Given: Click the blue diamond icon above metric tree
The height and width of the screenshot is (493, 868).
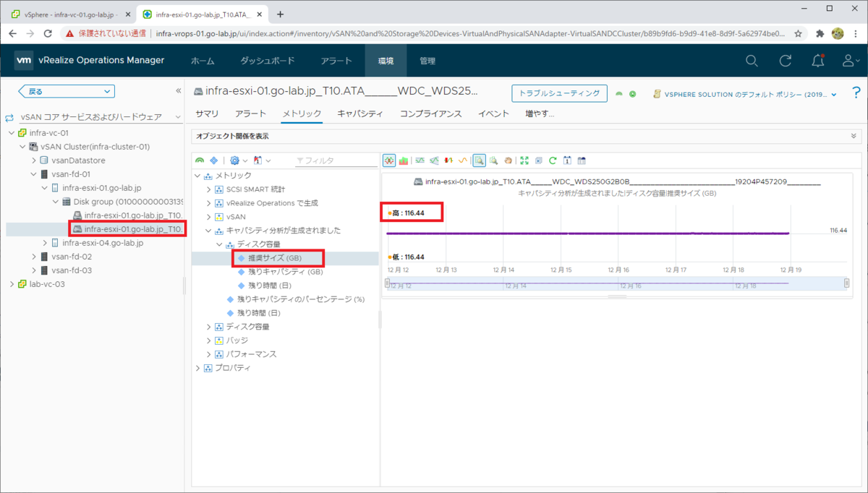Looking at the screenshot, I should tap(213, 160).
